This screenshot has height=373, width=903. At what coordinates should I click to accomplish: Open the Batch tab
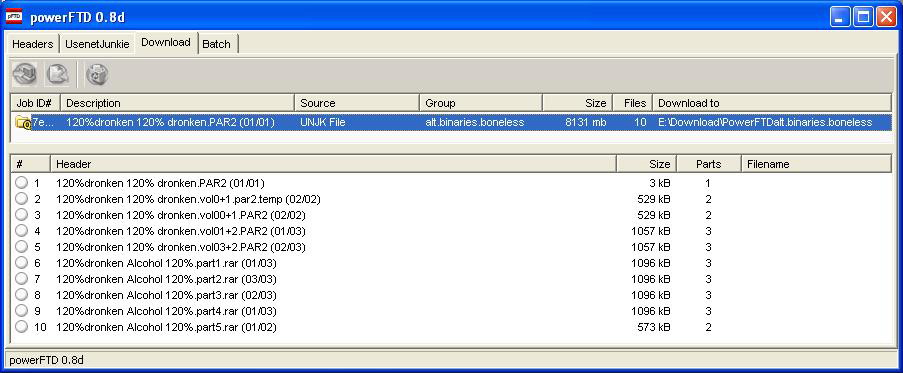tap(217, 44)
